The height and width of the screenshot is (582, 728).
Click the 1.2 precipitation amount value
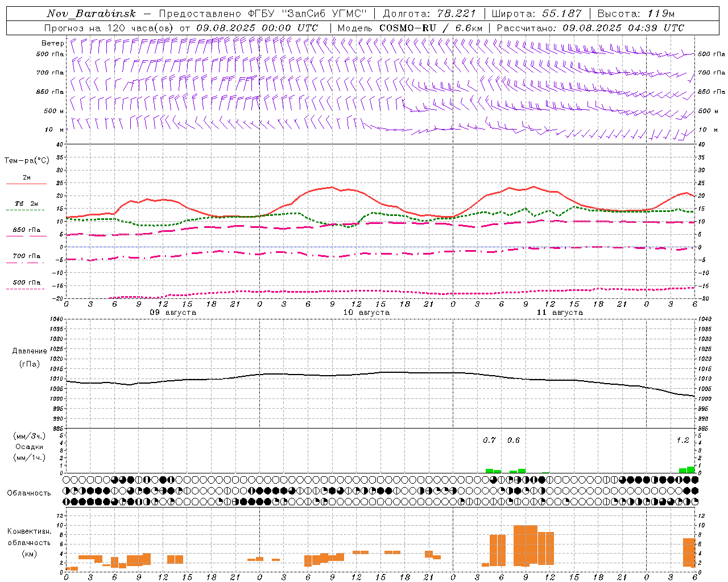682,440
